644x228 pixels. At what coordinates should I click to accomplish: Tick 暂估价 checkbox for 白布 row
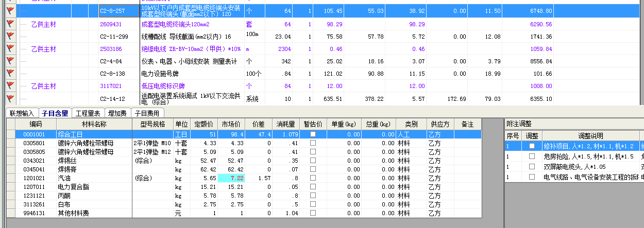click(x=313, y=204)
